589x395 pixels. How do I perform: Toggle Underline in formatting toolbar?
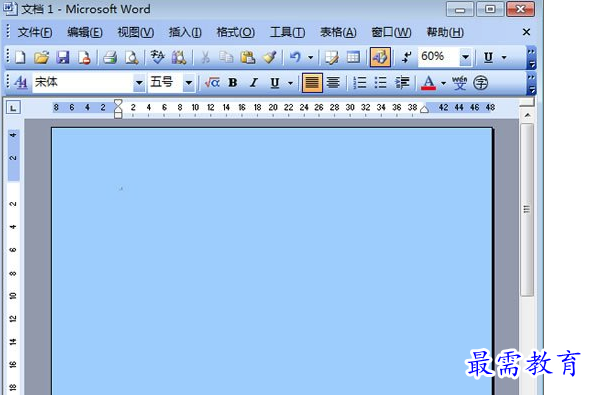(x=275, y=82)
